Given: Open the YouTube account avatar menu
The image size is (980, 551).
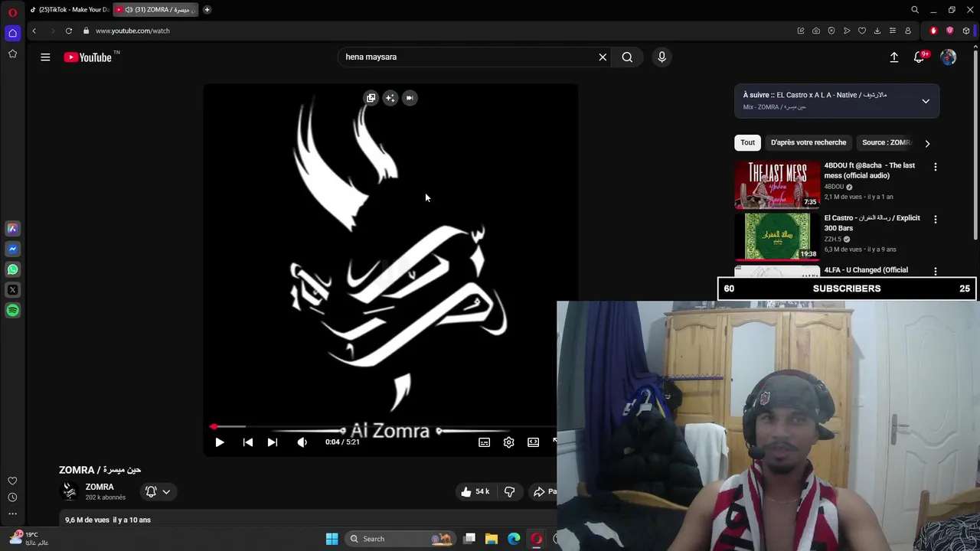Looking at the screenshot, I should [949, 57].
